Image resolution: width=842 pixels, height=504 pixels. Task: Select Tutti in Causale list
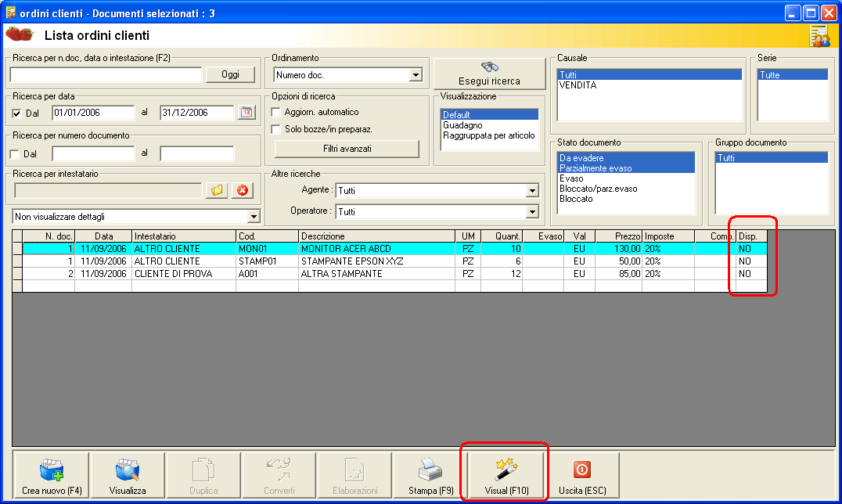click(x=649, y=74)
